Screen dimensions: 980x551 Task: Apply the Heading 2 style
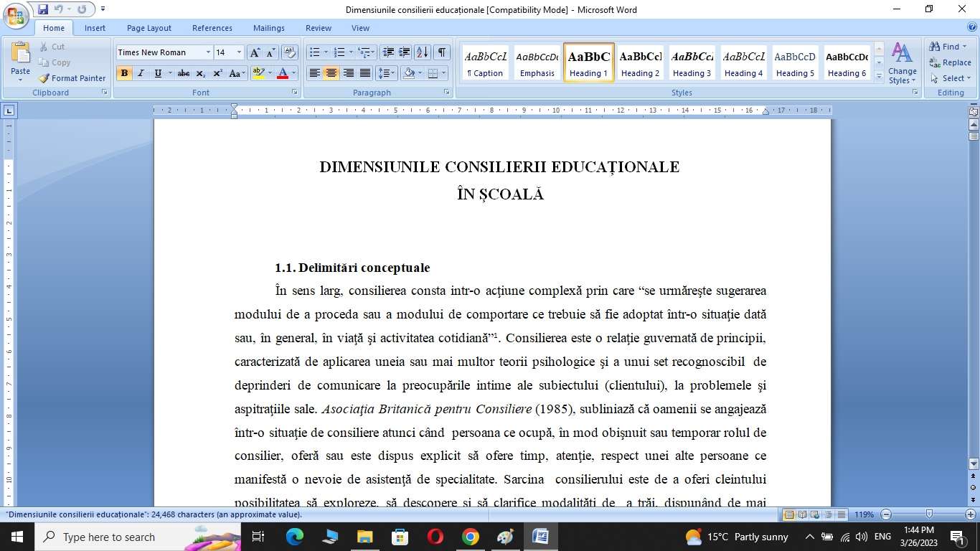coord(640,62)
